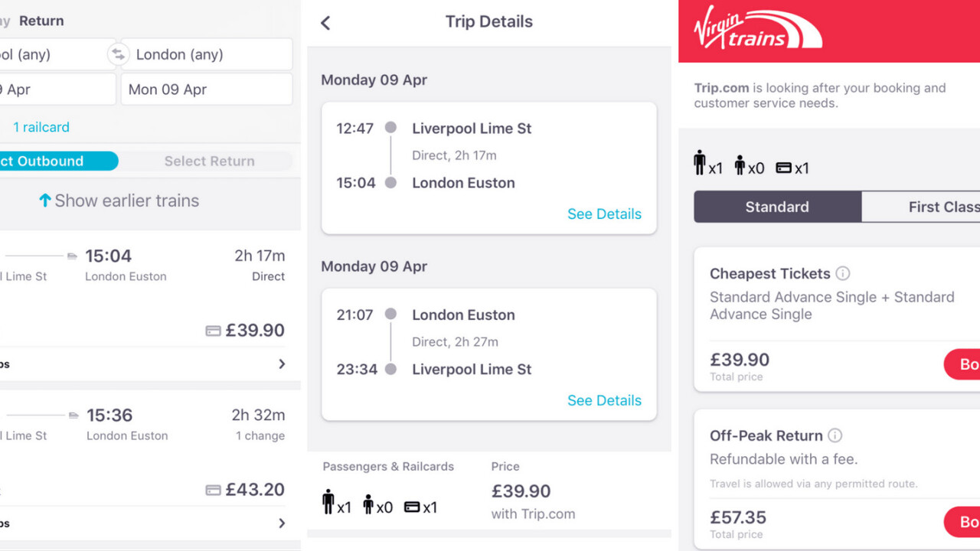This screenshot has height=551, width=980.
Task: Go back from Trip Details
Action: click(x=326, y=23)
